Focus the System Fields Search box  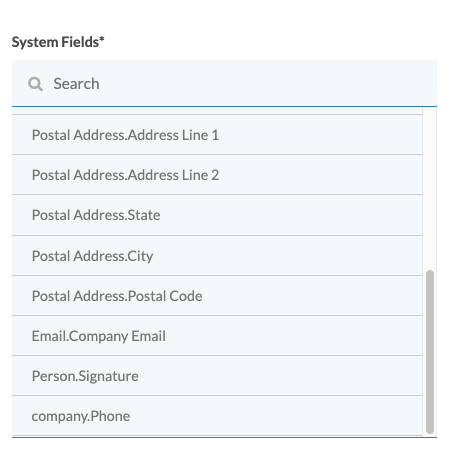click(x=224, y=83)
